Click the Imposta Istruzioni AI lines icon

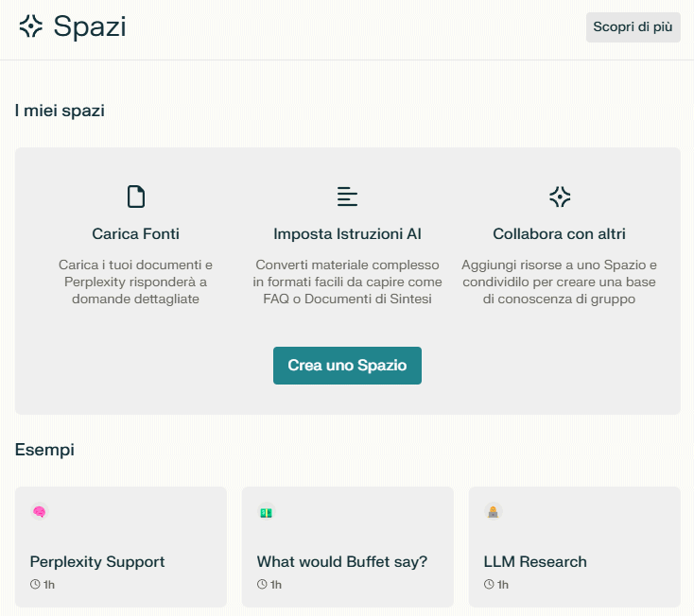point(347,197)
